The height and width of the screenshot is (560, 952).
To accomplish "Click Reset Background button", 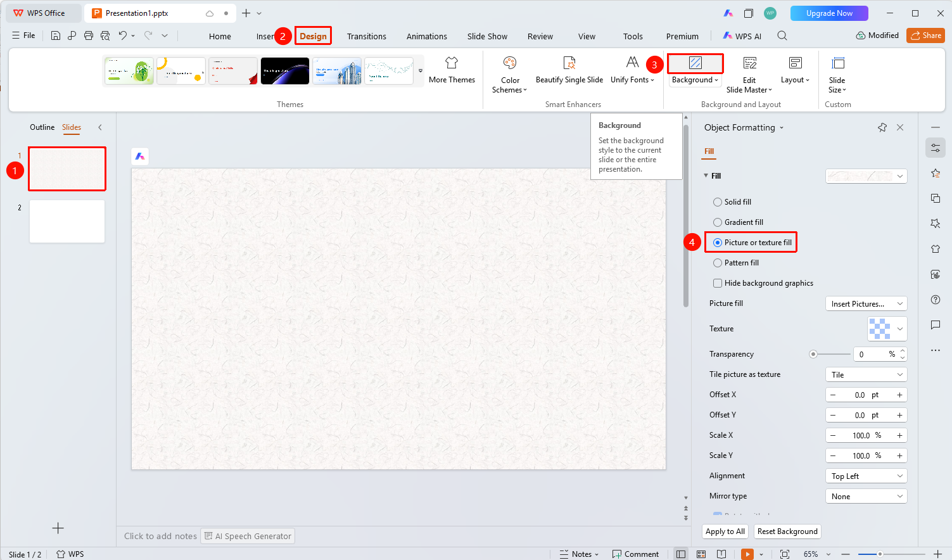I will 787,531.
